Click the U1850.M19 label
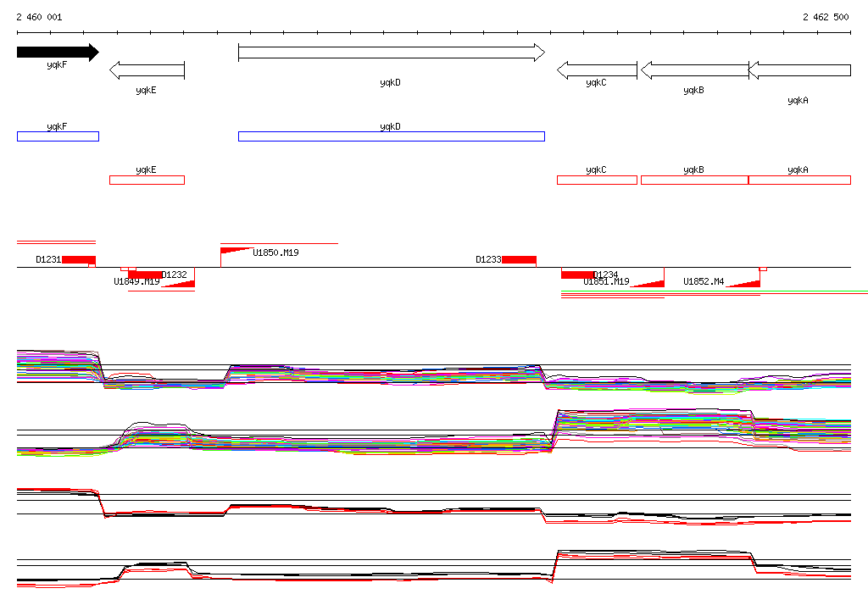 click(275, 253)
